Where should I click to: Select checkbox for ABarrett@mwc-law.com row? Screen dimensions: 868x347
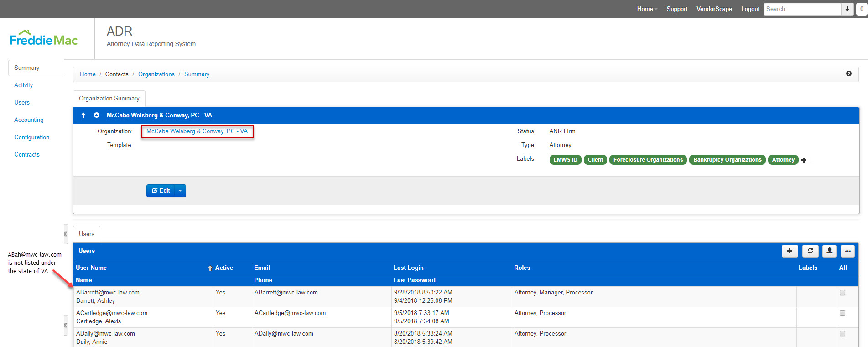pos(842,293)
